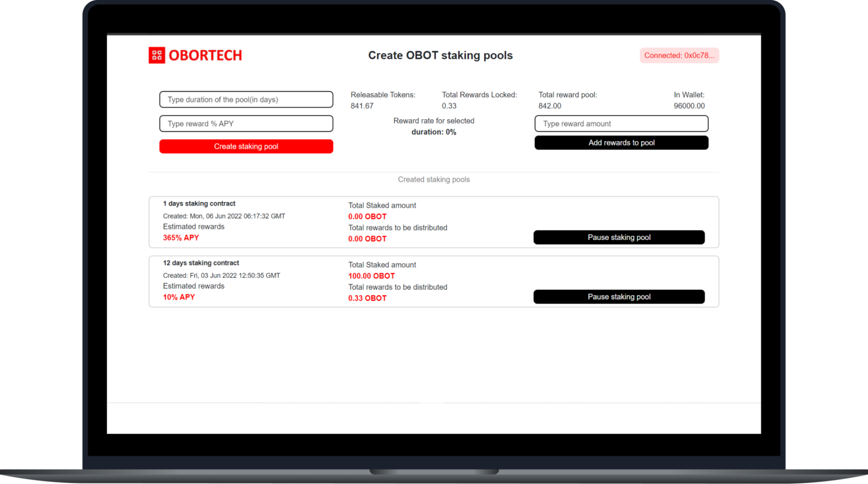This screenshot has height=484, width=868.
Task: Pause the 1 days staking pool
Action: [x=619, y=237]
